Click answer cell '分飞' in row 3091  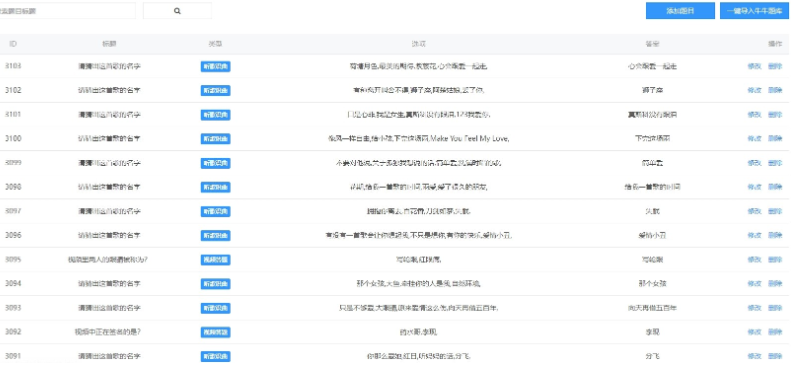pos(652,356)
